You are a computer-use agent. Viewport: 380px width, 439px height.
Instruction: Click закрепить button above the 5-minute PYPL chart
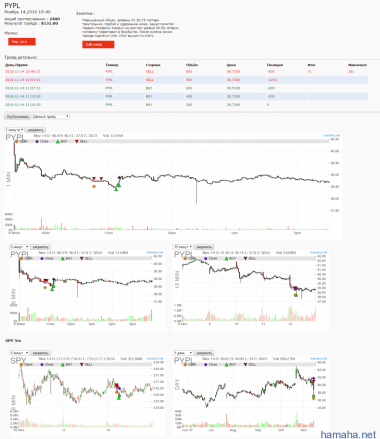(41, 247)
